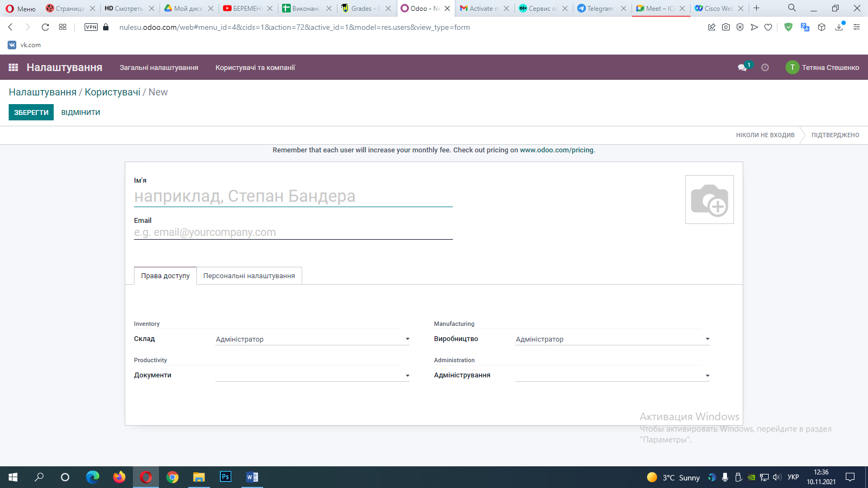Open Користувачі та компанії menu
Screen dimensions: 868x488
[x=255, y=68]
